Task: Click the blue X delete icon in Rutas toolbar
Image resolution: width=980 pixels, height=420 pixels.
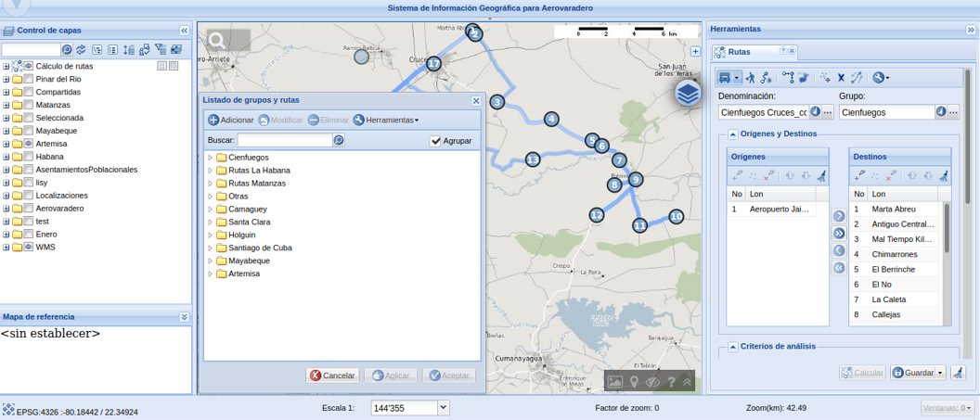Action: pyautogui.click(x=841, y=77)
